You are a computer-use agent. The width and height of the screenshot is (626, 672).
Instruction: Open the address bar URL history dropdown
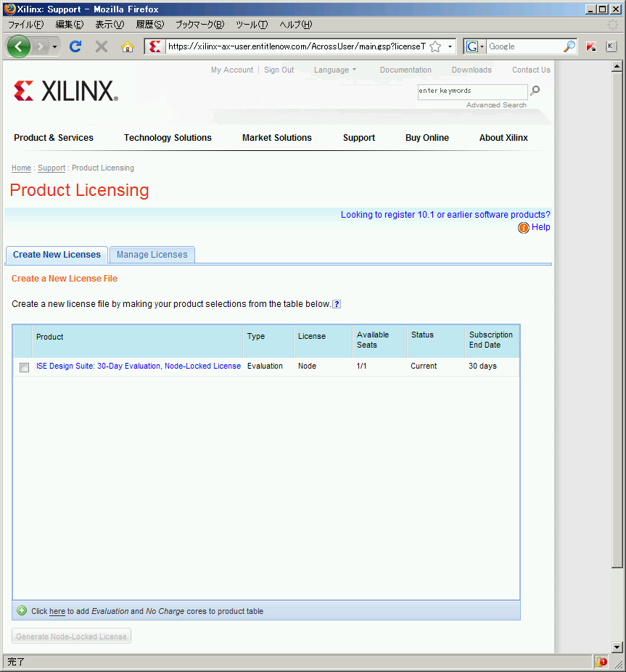(450, 46)
